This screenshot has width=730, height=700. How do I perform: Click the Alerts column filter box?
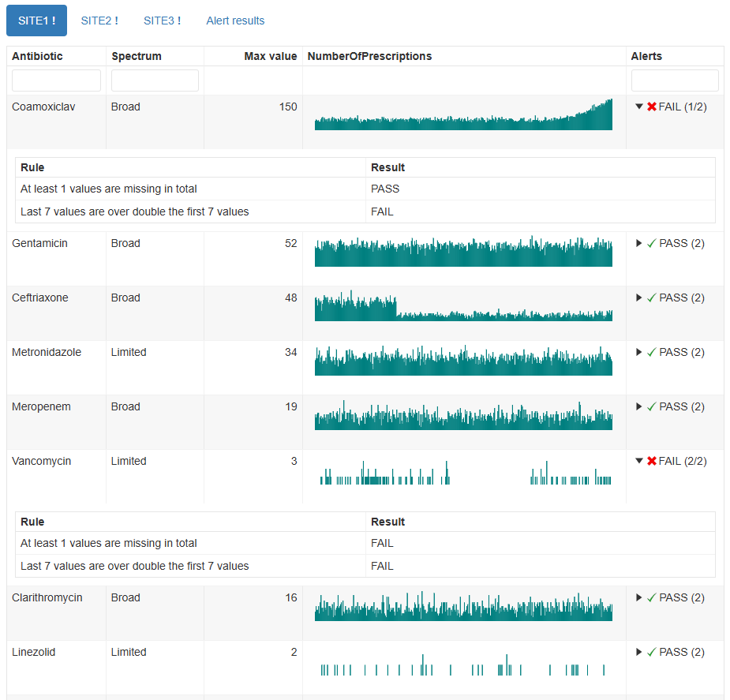click(x=675, y=80)
